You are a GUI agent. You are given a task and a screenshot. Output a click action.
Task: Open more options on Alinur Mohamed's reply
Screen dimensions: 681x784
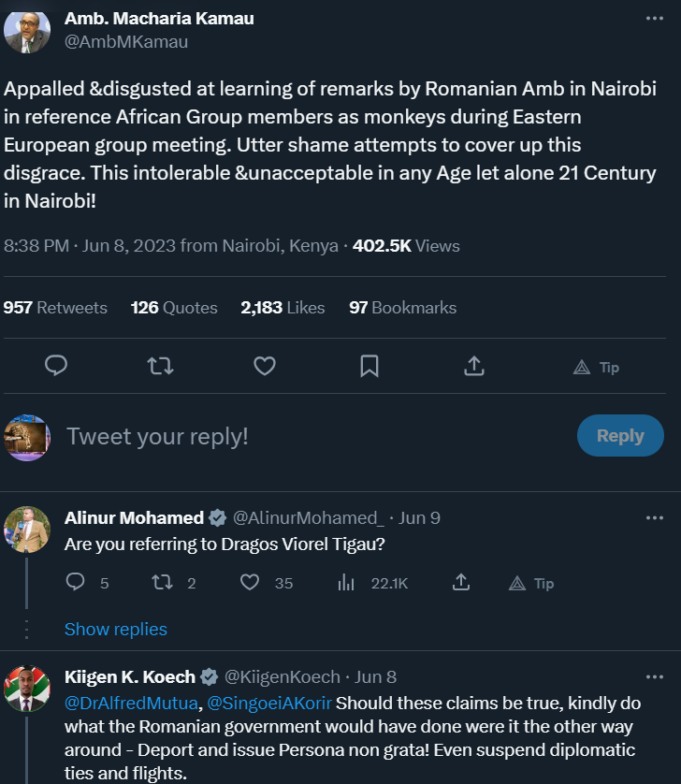pos(653,517)
